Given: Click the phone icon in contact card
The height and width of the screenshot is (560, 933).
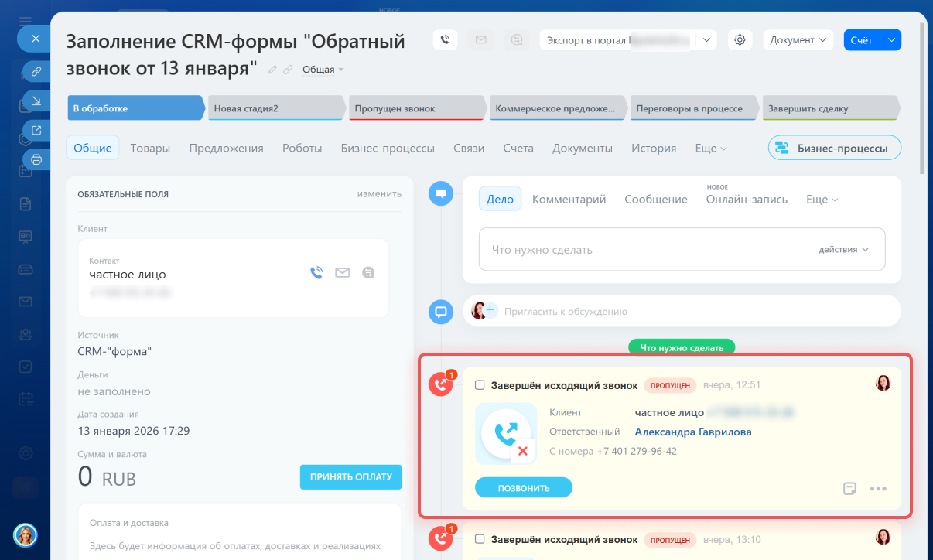Looking at the screenshot, I should (316, 272).
